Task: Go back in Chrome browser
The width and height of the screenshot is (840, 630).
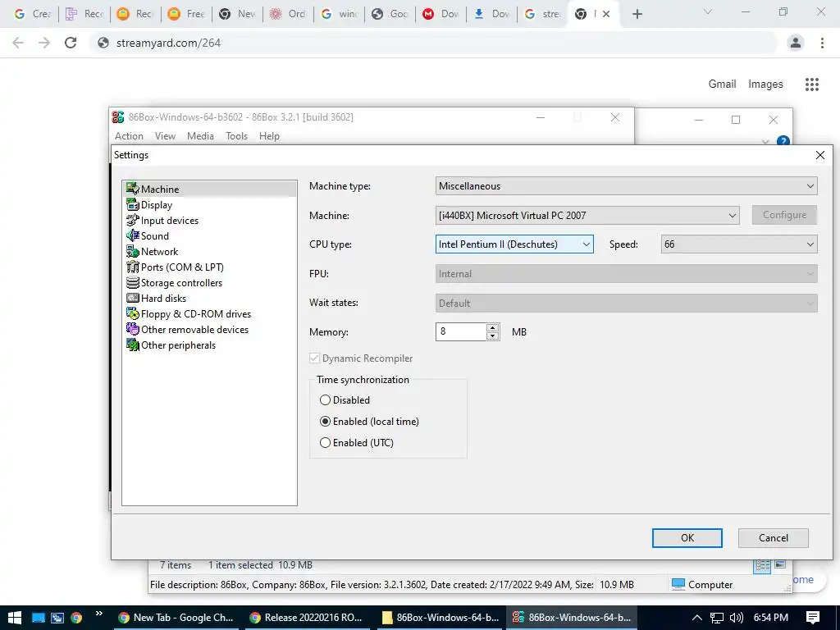Action: [18, 43]
